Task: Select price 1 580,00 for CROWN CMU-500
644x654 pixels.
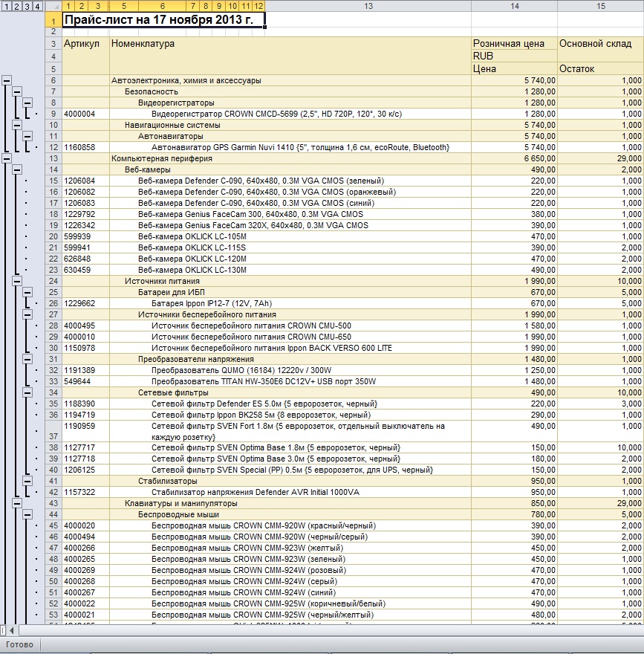Action: coord(514,326)
